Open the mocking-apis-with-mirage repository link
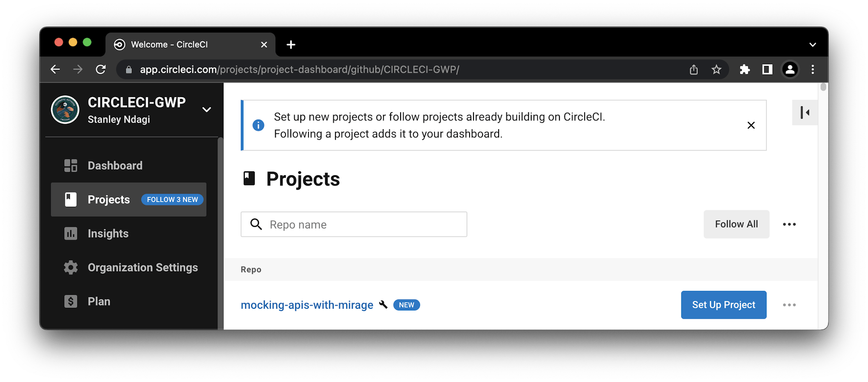The height and width of the screenshot is (382, 868). [307, 305]
